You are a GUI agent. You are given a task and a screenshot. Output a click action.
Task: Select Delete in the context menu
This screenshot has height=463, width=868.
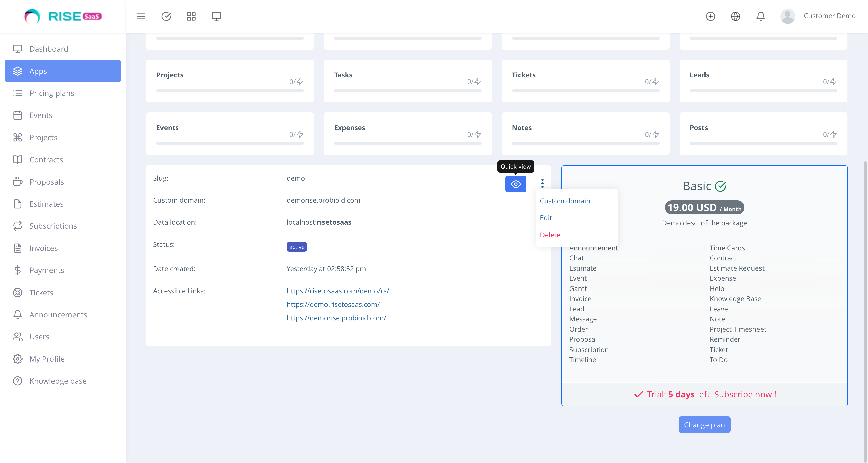coord(550,235)
